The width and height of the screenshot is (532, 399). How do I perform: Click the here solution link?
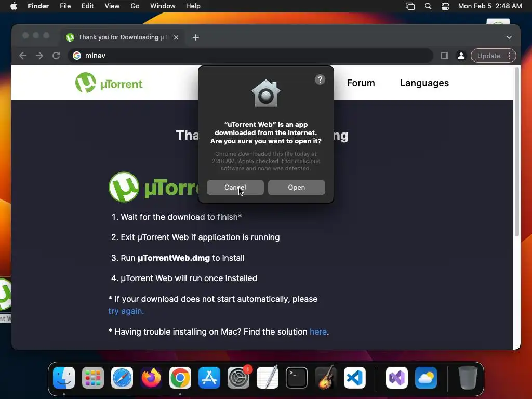tap(318, 331)
